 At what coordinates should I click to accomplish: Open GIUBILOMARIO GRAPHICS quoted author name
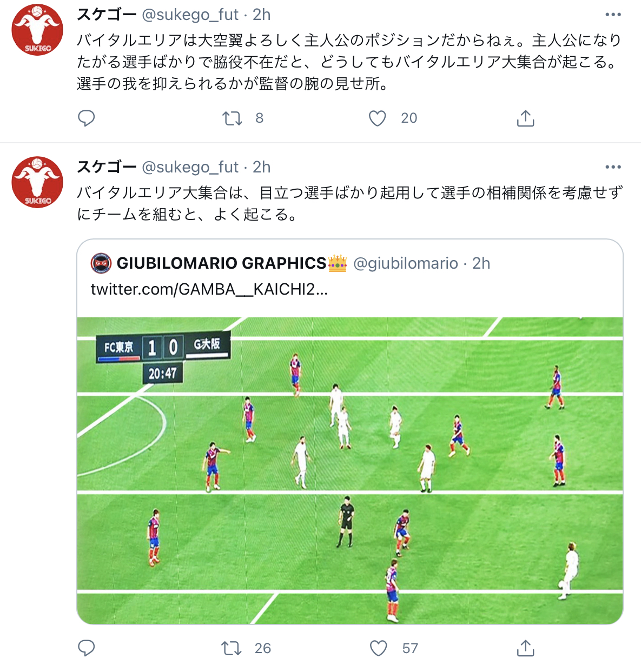221,263
